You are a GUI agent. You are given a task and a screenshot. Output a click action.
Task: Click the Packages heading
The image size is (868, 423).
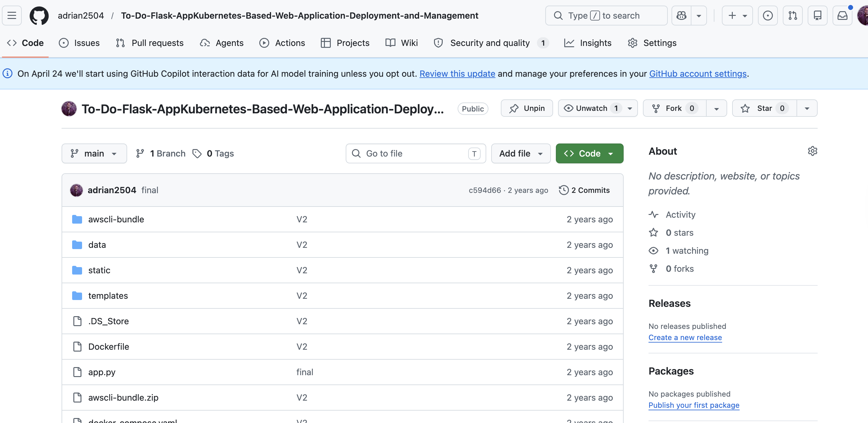click(671, 371)
